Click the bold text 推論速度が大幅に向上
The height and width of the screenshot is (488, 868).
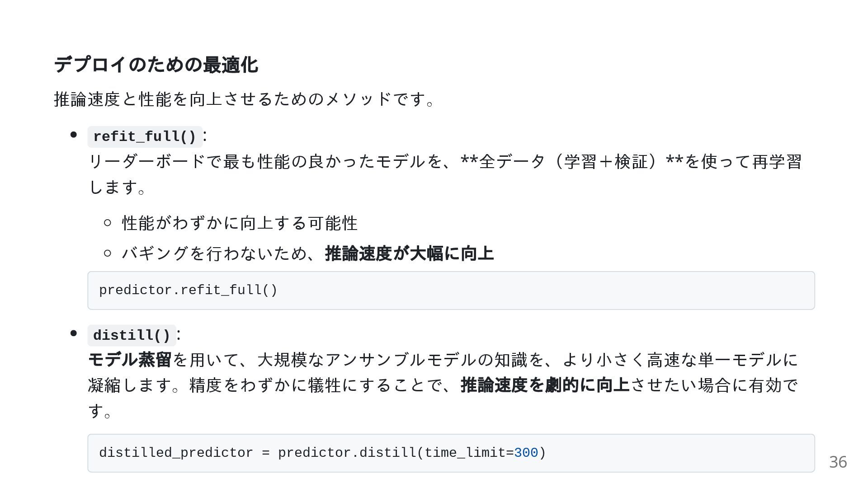(x=410, y=253)
